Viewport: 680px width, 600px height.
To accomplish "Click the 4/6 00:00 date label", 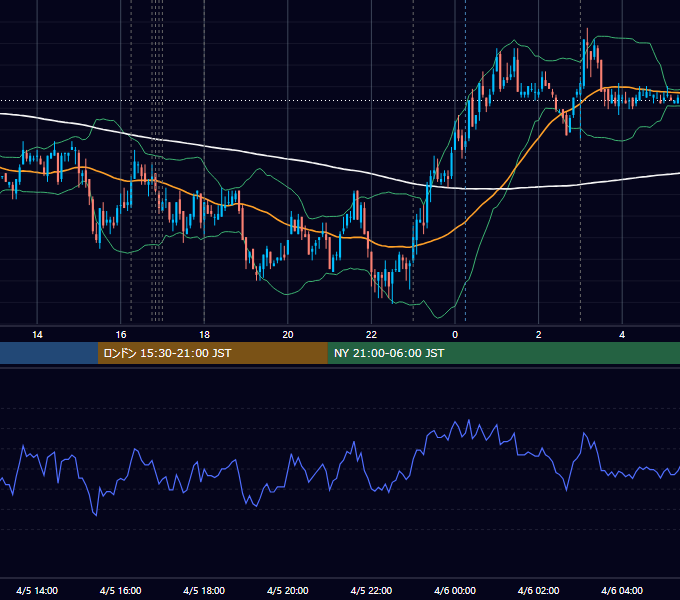I will tap(455, 590).
